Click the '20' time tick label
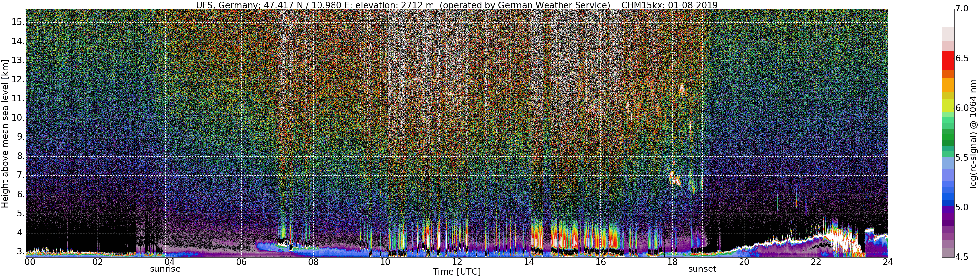The width and height of the screenshot is (980, 278). coord(744,262)
